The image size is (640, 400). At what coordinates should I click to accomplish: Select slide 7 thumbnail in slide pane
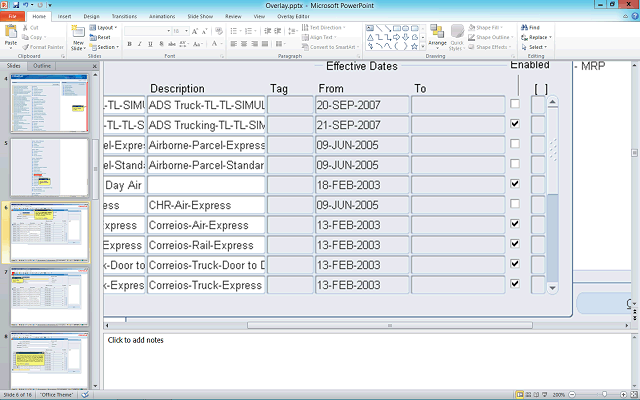pos(49,297)
